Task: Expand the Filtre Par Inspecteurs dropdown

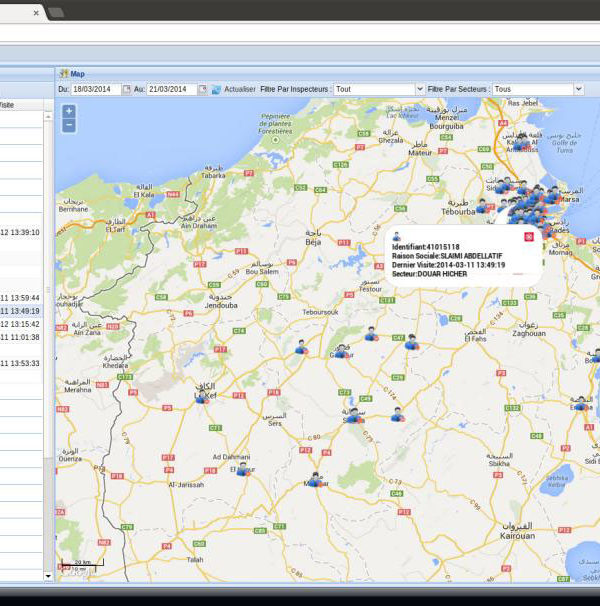Action: point(419,89)
